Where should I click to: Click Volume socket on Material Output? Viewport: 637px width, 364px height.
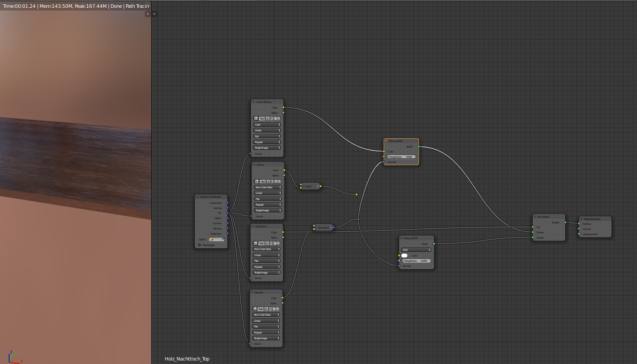579,229
